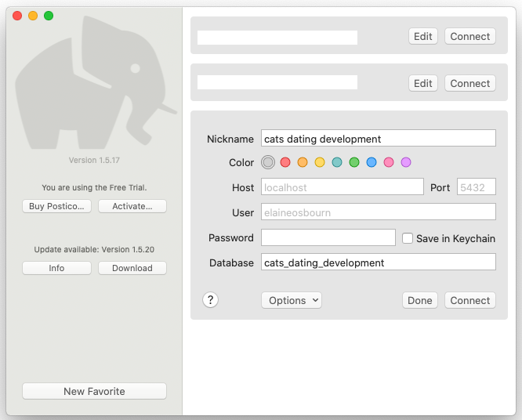Viewport: 522px width, 420px height.
Task: Focus the Port field
Action: [x=477, y=186]
